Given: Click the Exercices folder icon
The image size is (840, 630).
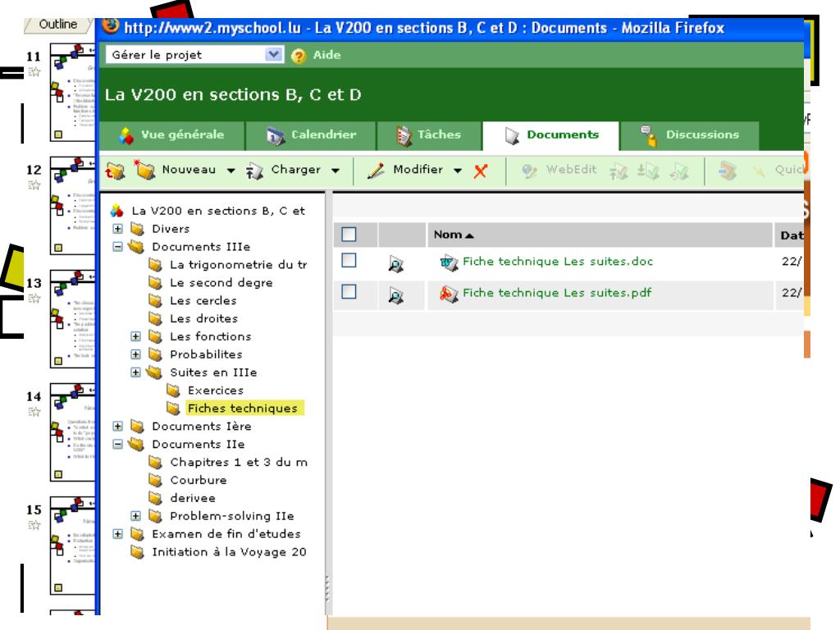Looking at the screenshot, I should pyautogui.click(x=173, y=390).
